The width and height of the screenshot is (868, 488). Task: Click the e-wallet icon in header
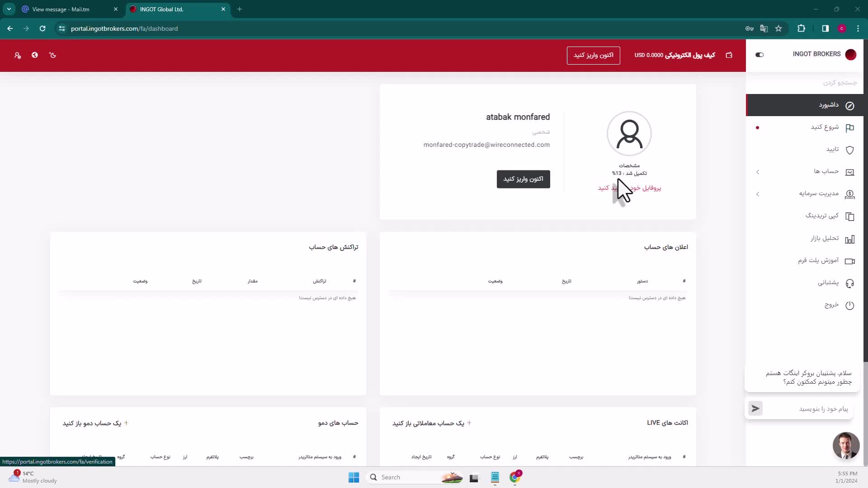[729, 55]
